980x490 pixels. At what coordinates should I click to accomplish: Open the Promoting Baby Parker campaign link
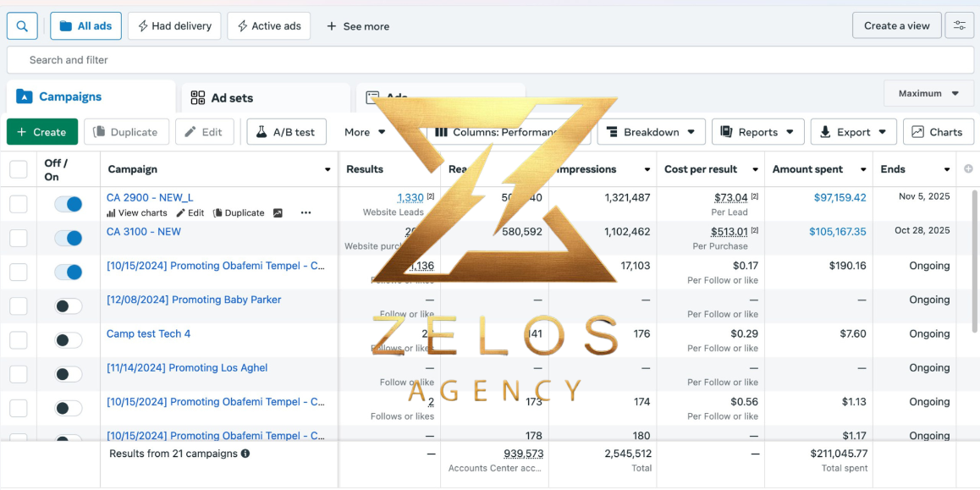[194, 300]
